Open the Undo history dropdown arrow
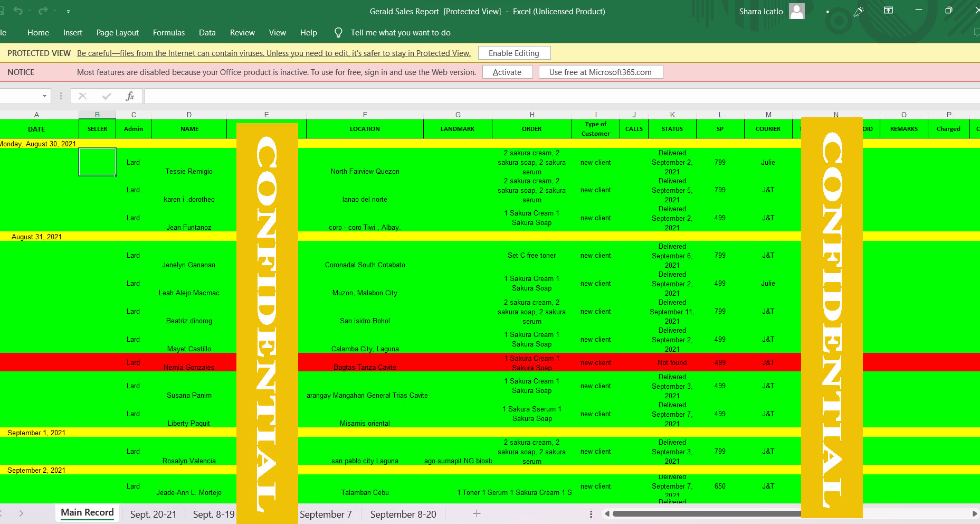 tap(30, 11)
